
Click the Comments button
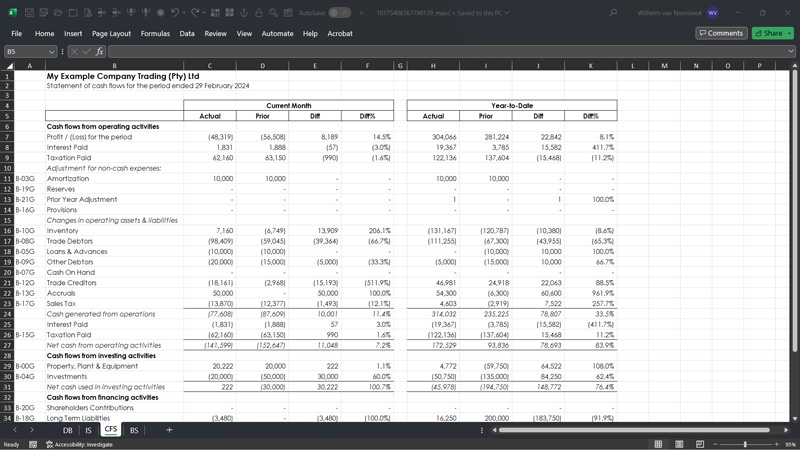pos(721,33)
